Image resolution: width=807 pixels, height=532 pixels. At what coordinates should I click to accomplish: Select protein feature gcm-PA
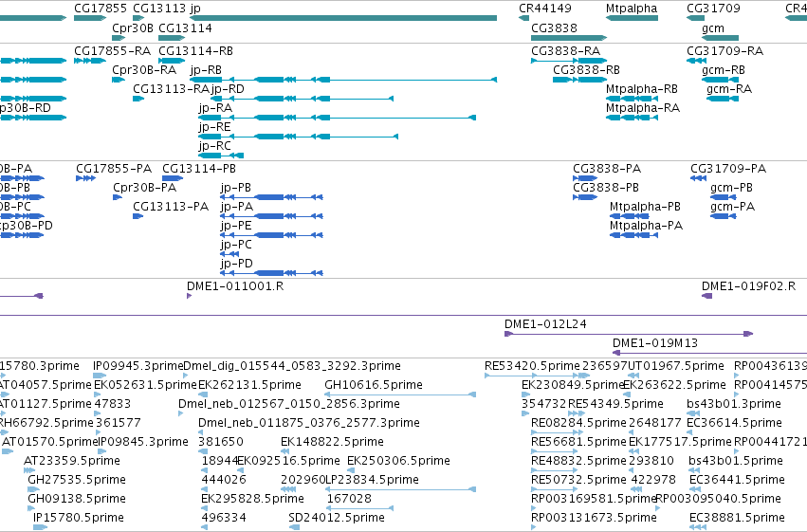point(724,216)
